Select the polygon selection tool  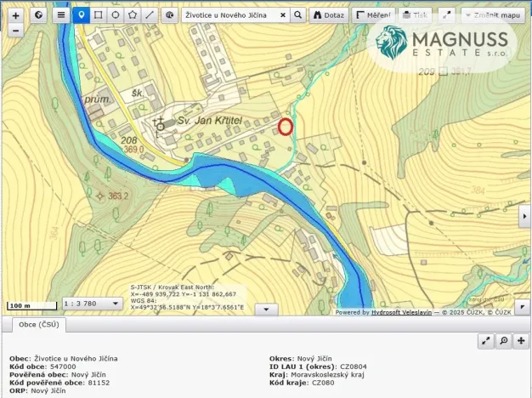(x=133, y=15)
